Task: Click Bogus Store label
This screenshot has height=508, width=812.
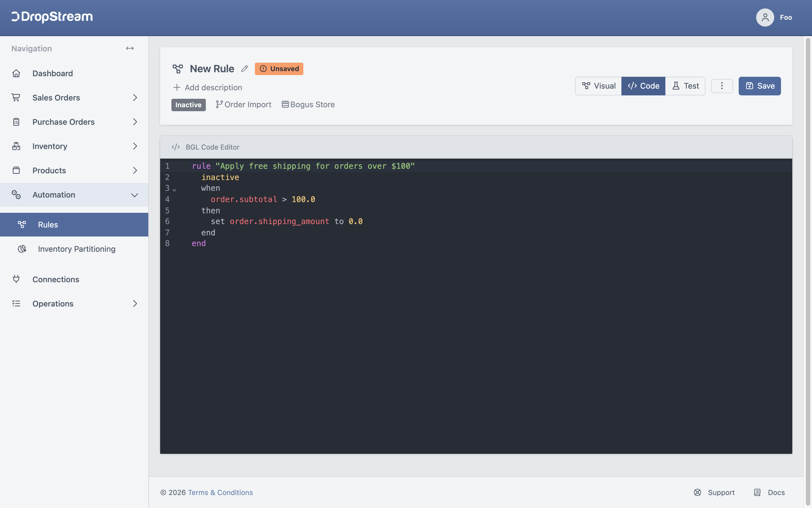Action: pyautogui.click(x=312, y=104)
